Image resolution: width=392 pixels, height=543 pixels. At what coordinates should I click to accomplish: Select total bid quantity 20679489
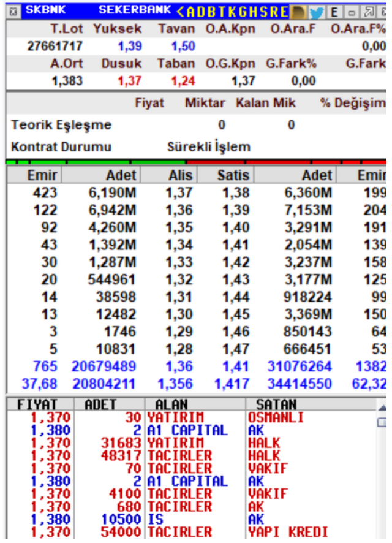[x=104, y=366]
